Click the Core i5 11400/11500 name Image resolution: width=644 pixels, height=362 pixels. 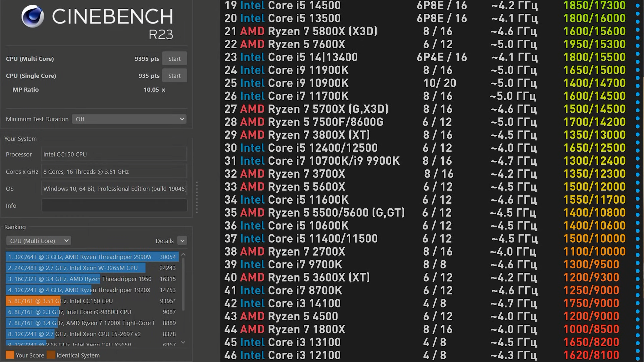tap(323, 239)
